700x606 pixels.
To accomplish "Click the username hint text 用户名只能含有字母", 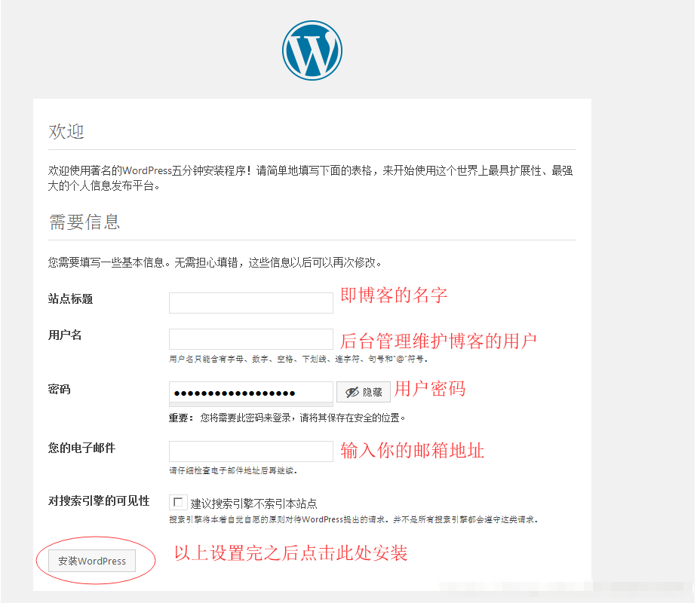I will click(298, 360).
